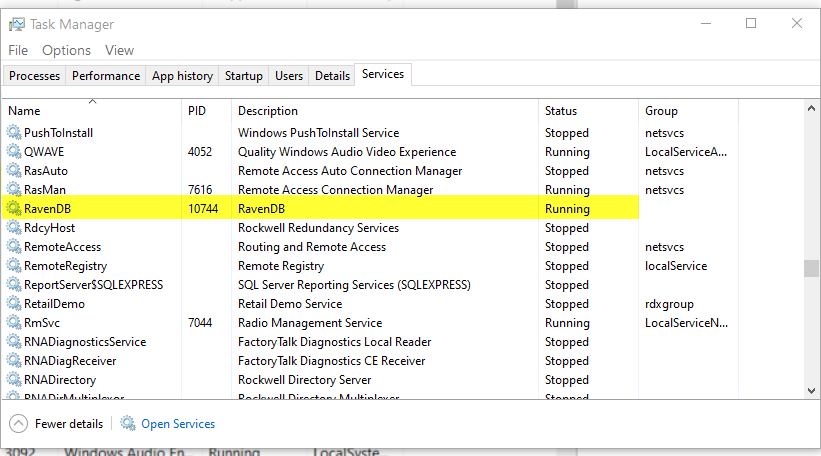Select the PushToInstall service name
This screenshot has width=821, height=456.
point(59,133)
